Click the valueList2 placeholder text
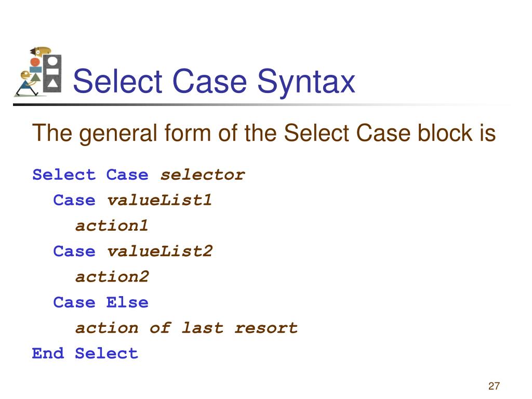The image size is (532, 399). click(159, 251)
